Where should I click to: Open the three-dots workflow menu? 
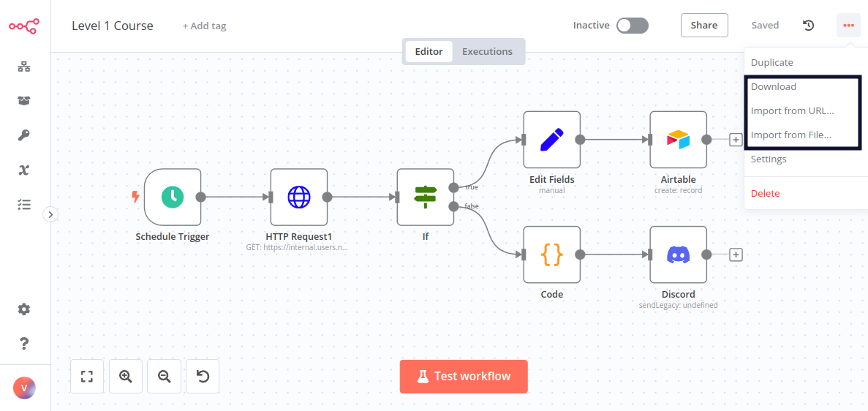[x=848, y=26]
